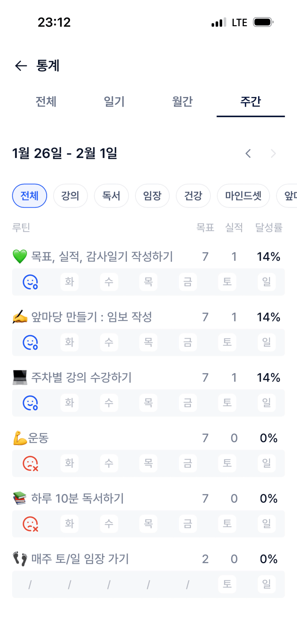
Task: Switch to the 전체 statistics tab
Action: coord(46,102)
